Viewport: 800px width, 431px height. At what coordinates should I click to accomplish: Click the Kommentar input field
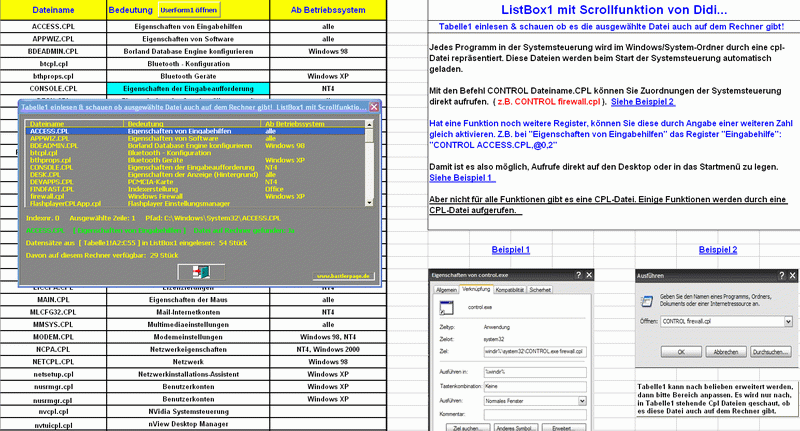(x=535, y=414)
